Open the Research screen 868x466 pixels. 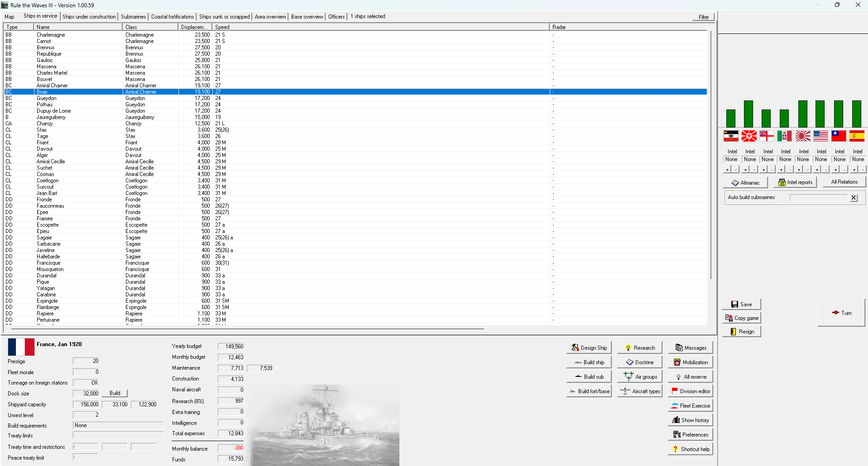(x=639, y=347)
